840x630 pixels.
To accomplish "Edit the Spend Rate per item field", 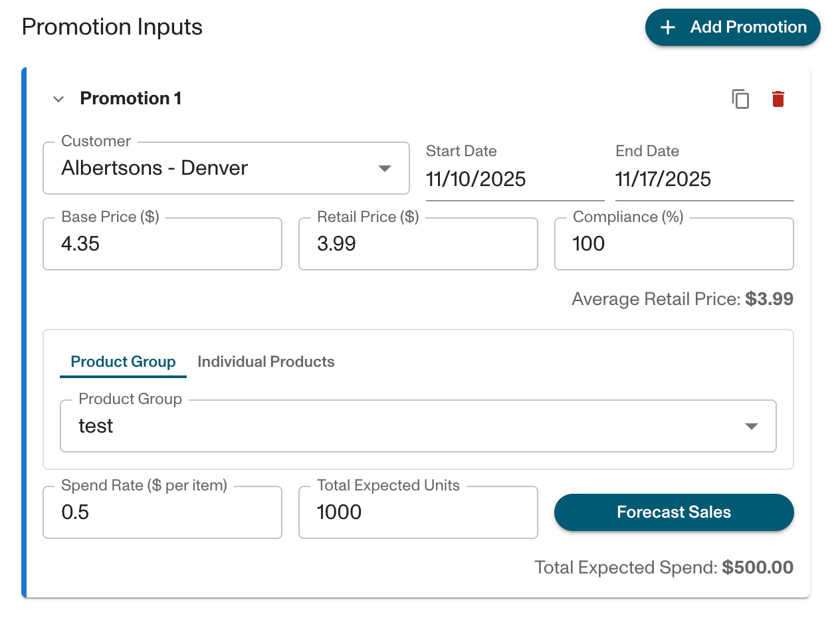I will tap(162, 512).
